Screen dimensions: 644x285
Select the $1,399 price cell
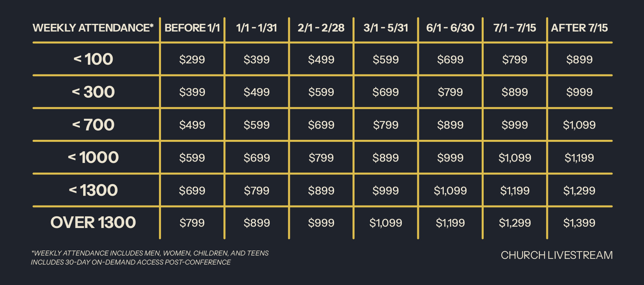tap(579, 223)
